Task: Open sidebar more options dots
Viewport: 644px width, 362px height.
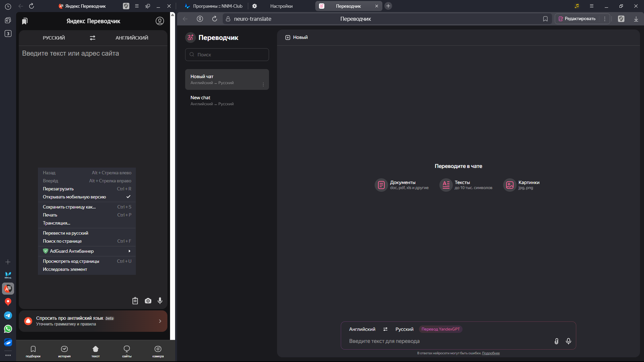Action: pyautogui.click(x=8, y=355)
